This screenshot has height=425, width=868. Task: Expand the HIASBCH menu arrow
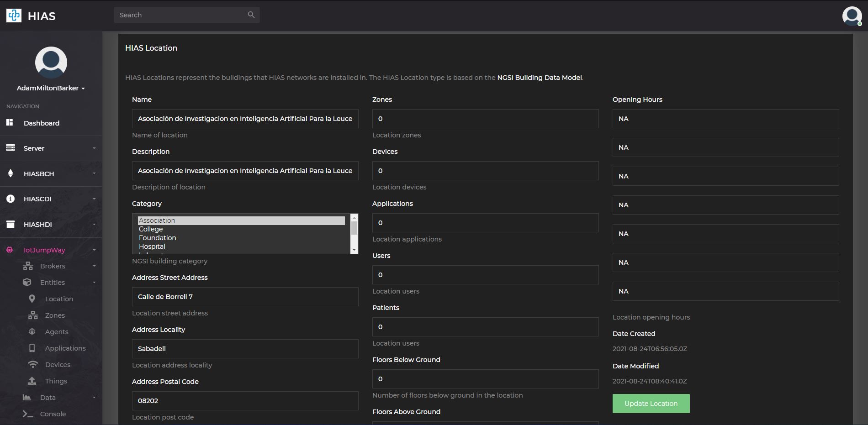coord(94,173)
